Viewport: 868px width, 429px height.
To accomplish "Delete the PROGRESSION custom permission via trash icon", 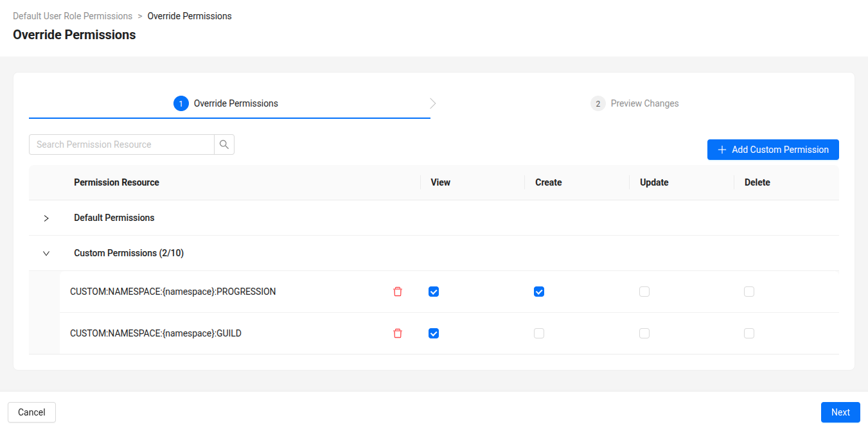I will [398, 291].
